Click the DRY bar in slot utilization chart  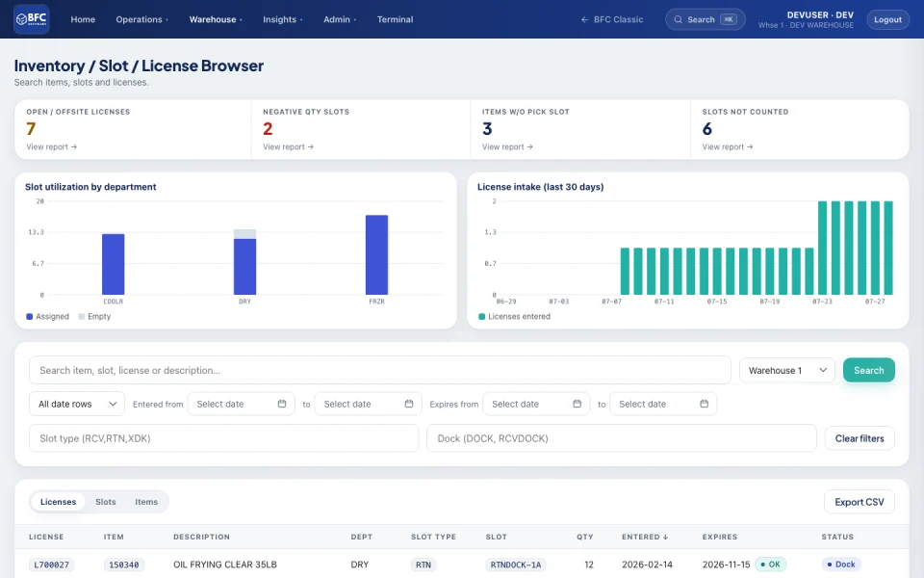pos(244,262)
